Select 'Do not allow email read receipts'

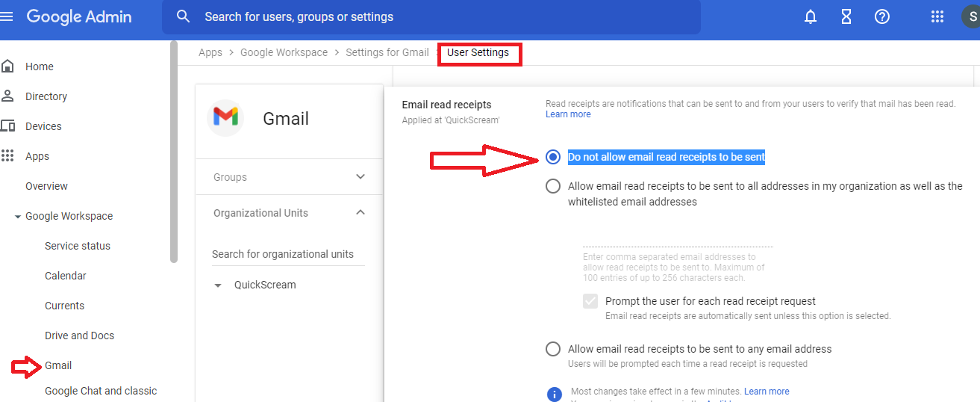553,157
